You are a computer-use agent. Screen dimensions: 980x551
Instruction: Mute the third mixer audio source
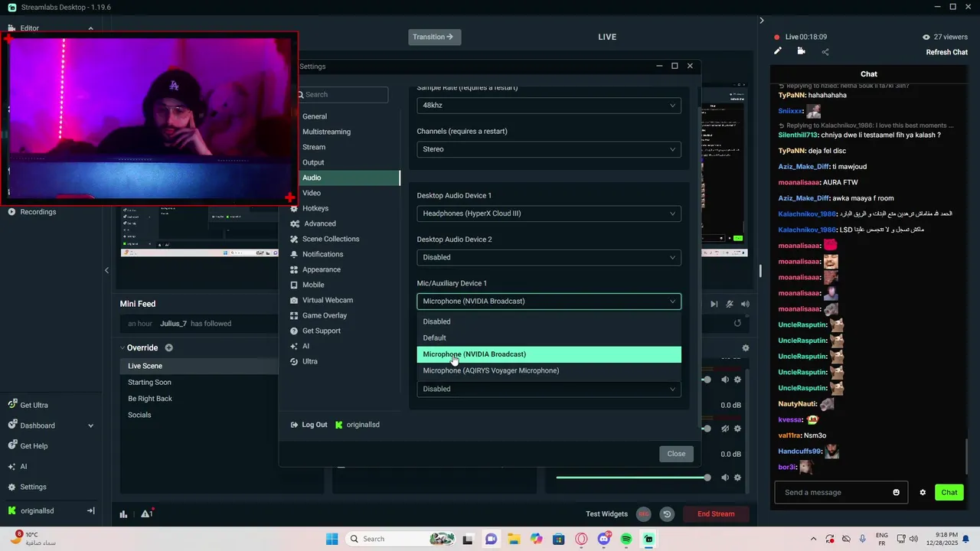click(725, 478)
